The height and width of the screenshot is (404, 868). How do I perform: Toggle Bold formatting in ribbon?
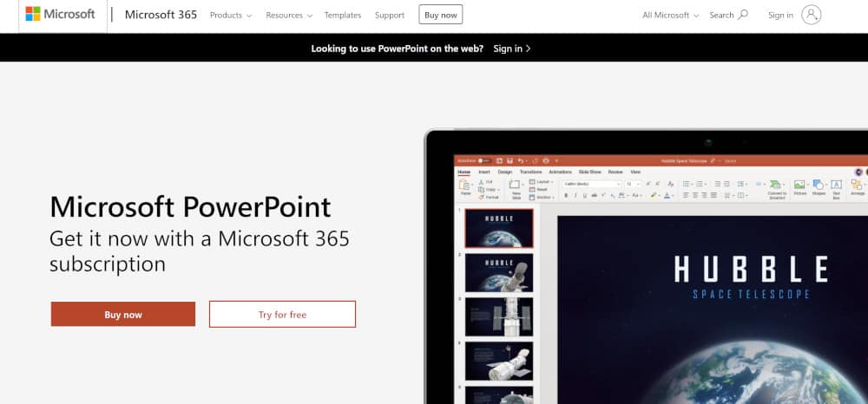click(x=566, y=195)
